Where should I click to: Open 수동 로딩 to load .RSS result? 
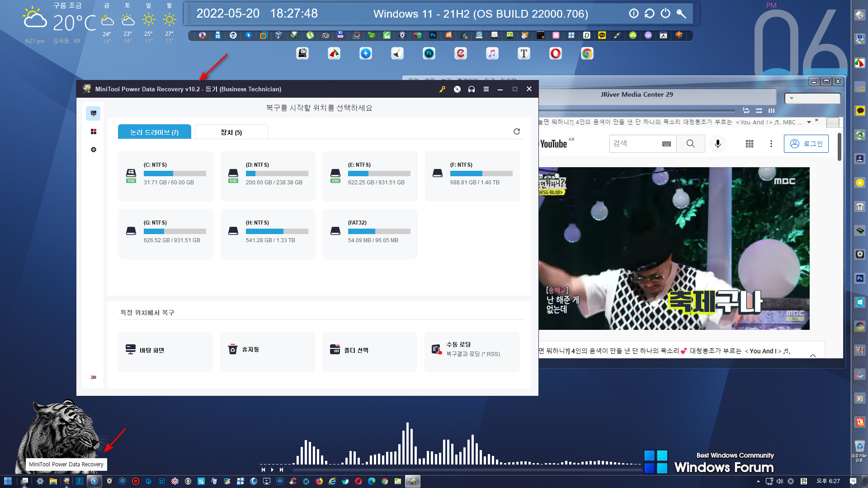coord(472,352)
